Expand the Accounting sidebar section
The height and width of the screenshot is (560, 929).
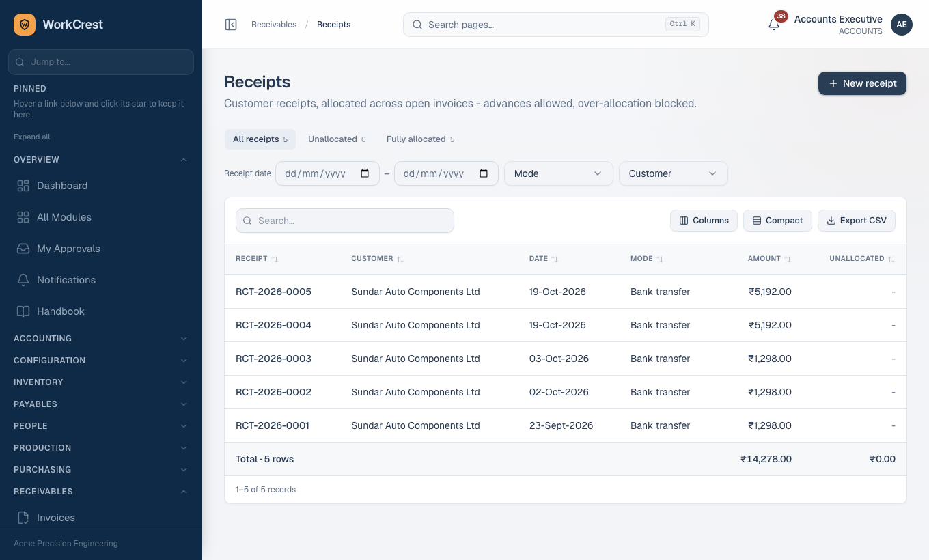[101, 339]
